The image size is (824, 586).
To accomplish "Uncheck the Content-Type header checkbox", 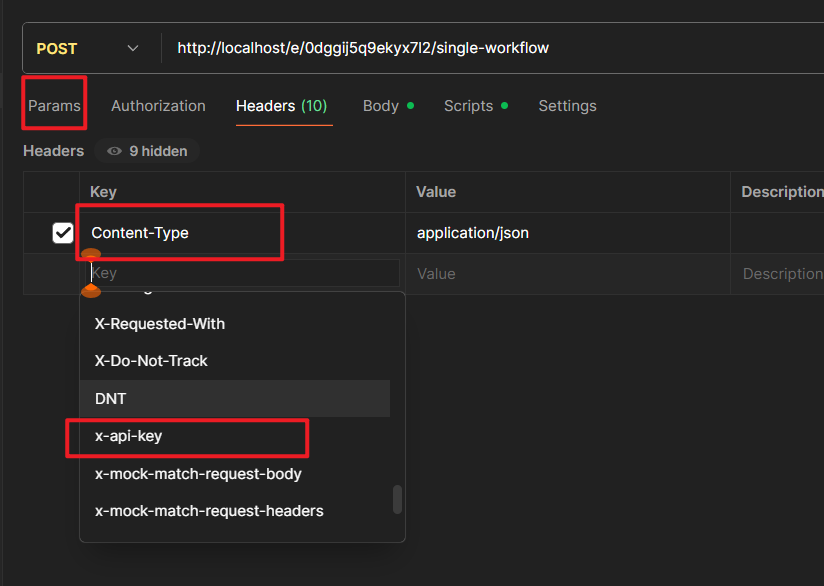I will 63,233.
